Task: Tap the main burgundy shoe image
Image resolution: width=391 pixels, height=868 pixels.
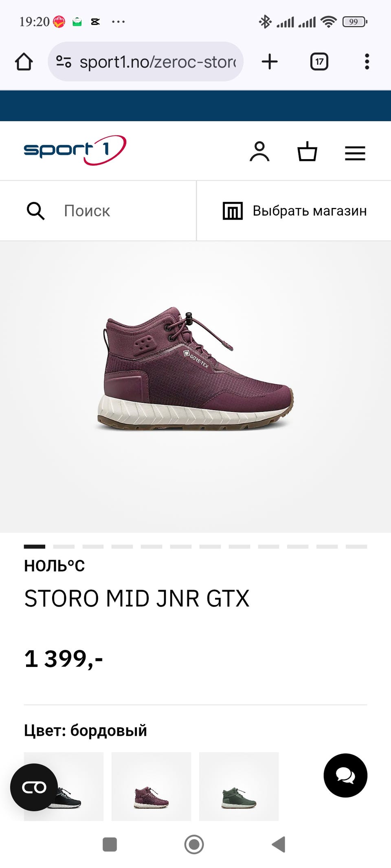Action: tap(195, 369)
